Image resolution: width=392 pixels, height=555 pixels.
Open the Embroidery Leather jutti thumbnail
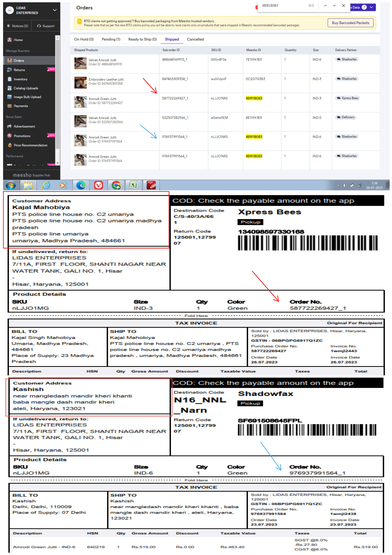[x=80, y=82]
